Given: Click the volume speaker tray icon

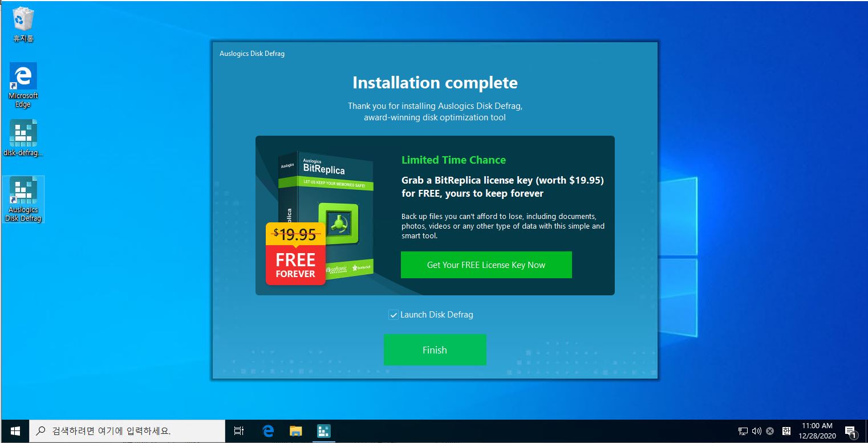Looking at the screenshot, I should (x=757, y=431).
